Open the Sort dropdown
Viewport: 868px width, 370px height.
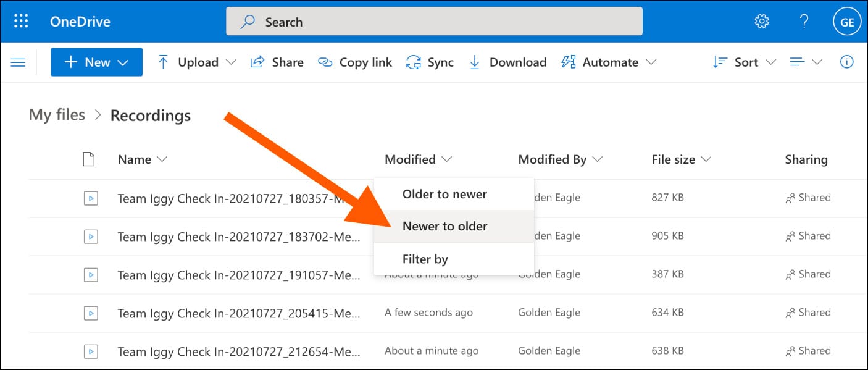tap(744, 62)
